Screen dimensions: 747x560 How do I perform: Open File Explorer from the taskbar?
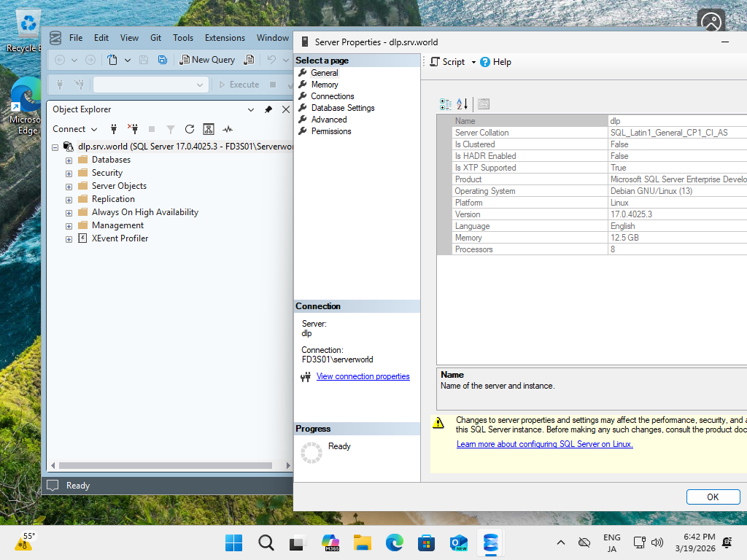363,542
